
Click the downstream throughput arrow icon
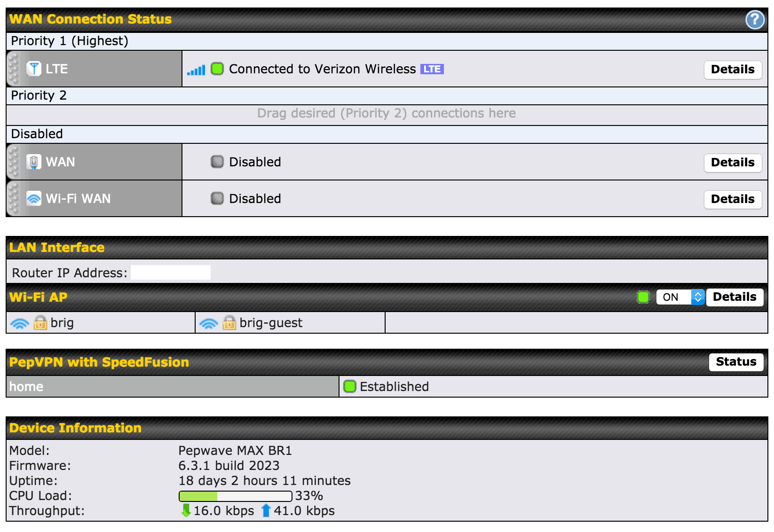click(x=186, y=510)
